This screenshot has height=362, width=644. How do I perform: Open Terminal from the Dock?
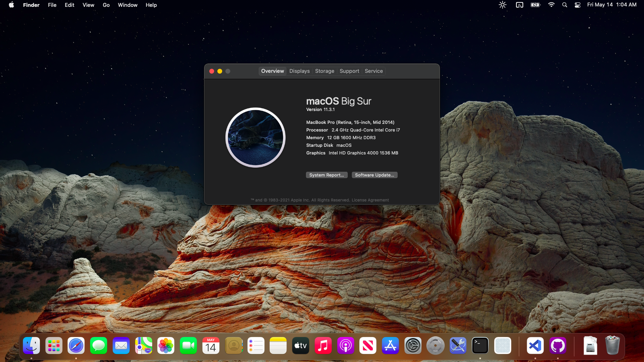coord(480,346)
